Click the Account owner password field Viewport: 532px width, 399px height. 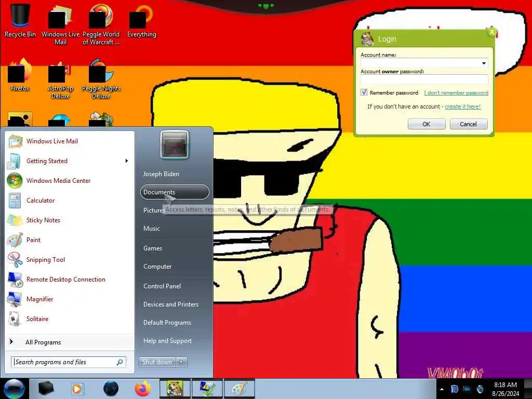(x=424, y=79)
